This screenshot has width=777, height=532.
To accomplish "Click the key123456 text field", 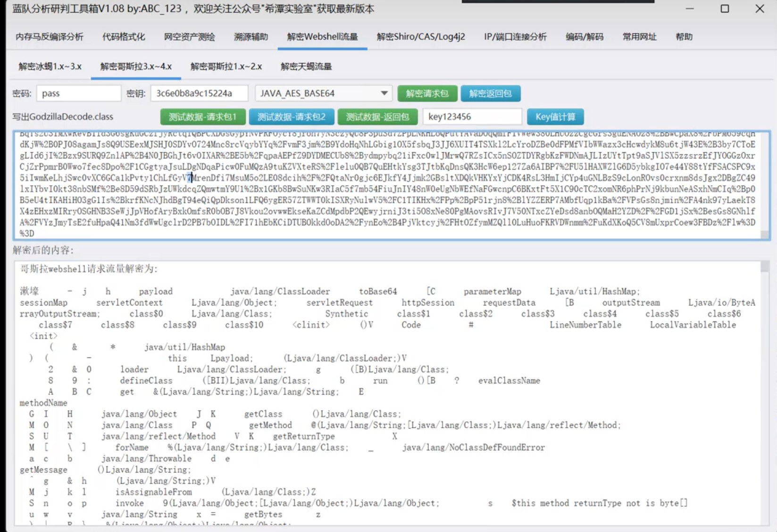I will 472,117.
